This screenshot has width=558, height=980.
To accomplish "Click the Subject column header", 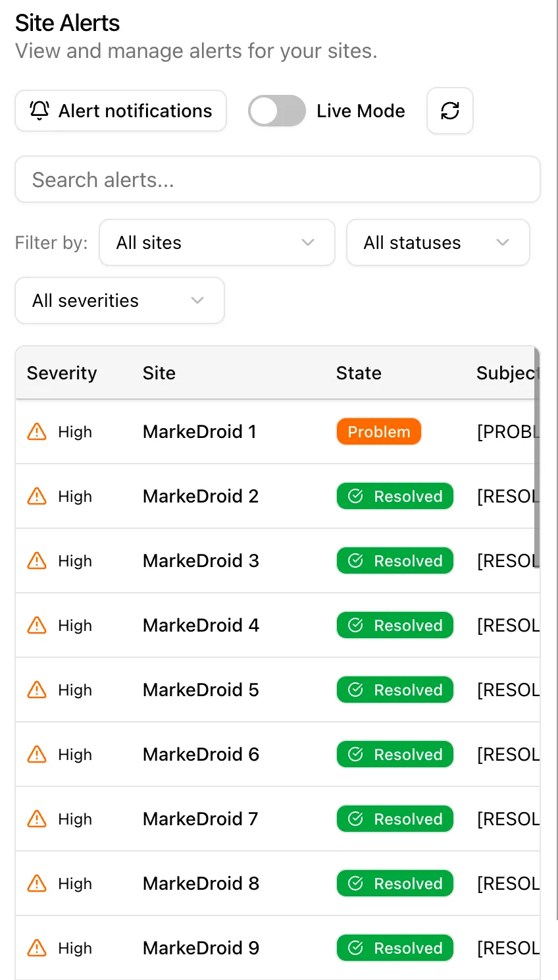I will point(508,373).
